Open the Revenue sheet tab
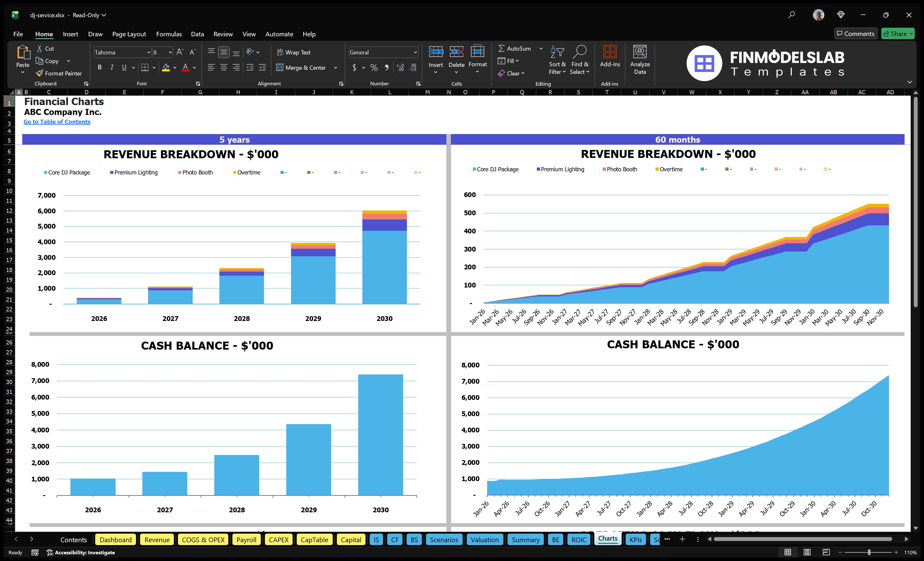This screenshot has width=924, height=561. (156, 540)
